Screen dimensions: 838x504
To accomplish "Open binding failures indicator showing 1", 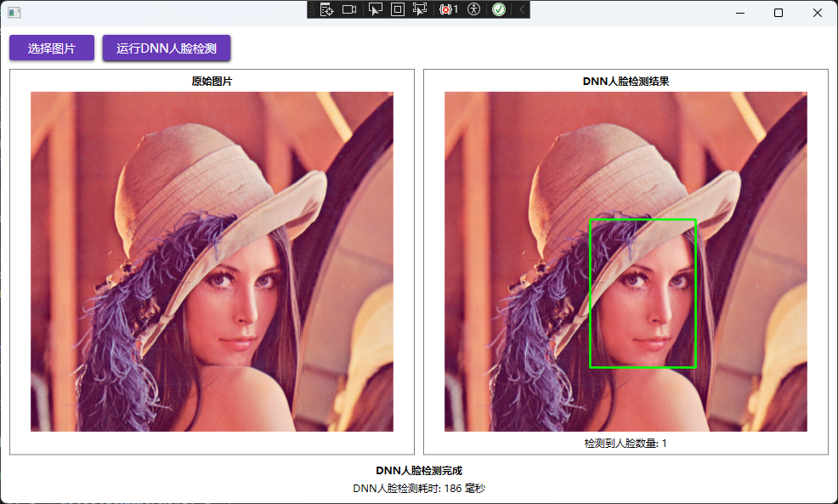I will coord(449,9).
